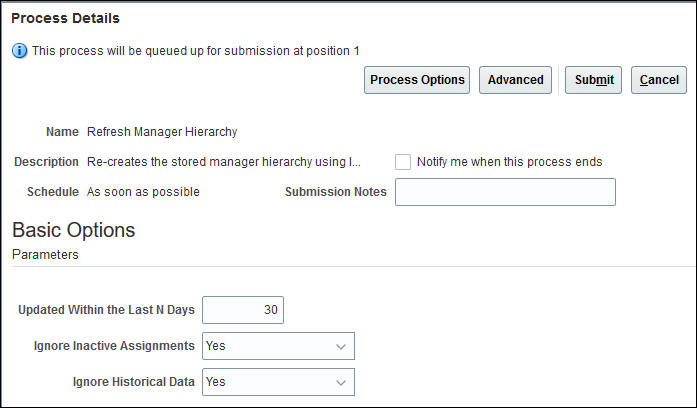Focus the Submission Notes text box

[x=505, y=192]
